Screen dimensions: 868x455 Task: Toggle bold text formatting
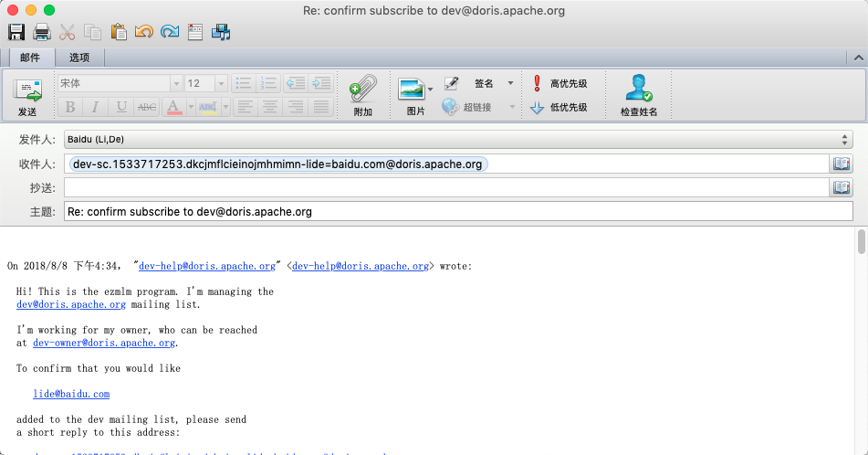point(70,107)
